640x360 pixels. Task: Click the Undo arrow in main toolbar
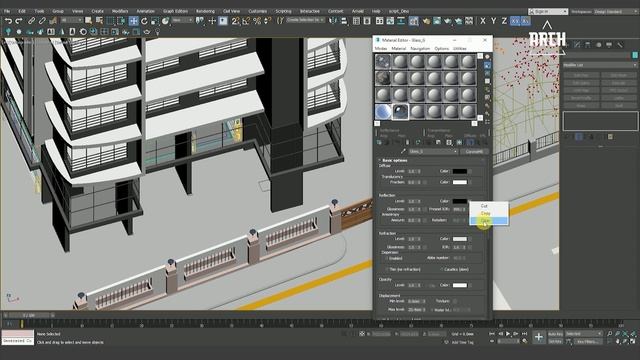pos(8,21)
